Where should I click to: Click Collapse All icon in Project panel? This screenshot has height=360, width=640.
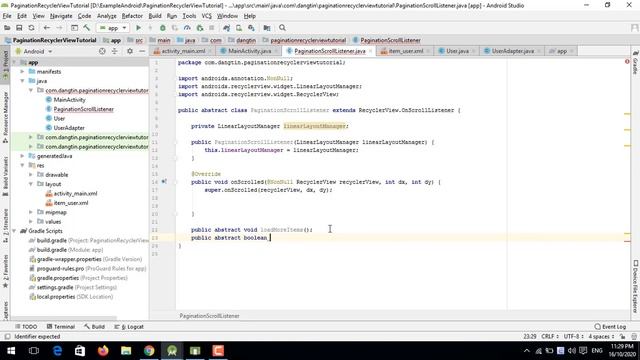pos(115,51)
